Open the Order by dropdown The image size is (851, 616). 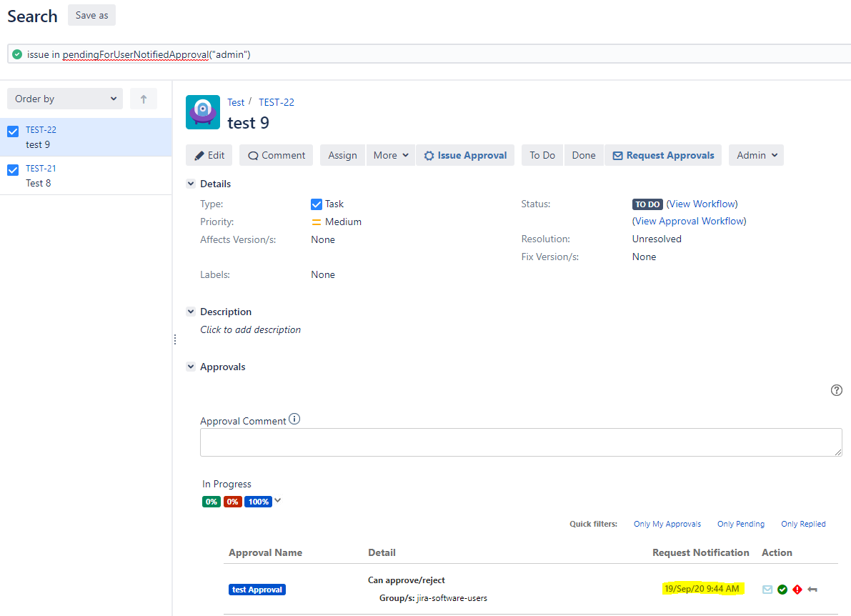(x=65, y=99)
